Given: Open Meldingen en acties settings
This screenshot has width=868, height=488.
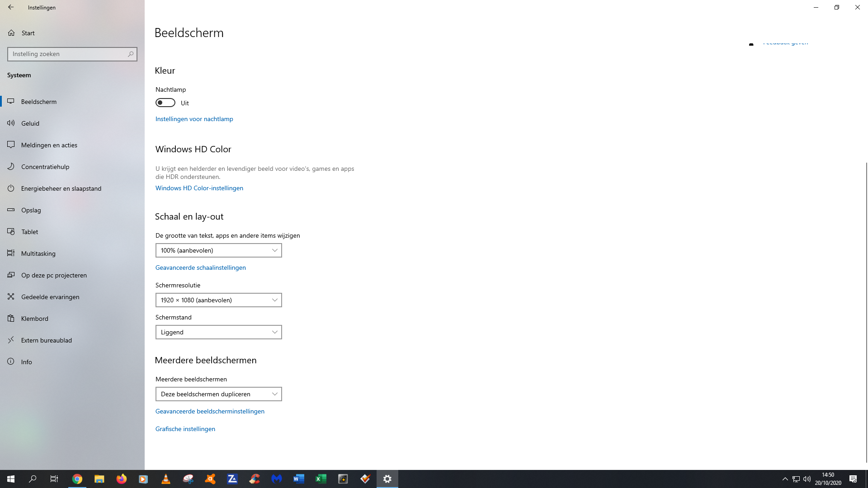Looking at the screenshot, I should tap(72, 145).
